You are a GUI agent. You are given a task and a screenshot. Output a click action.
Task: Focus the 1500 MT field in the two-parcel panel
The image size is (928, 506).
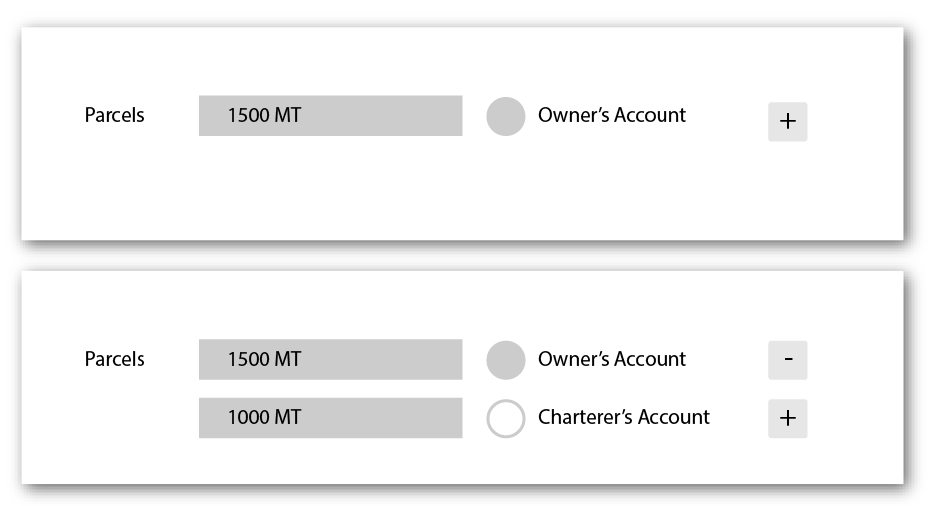330,360
